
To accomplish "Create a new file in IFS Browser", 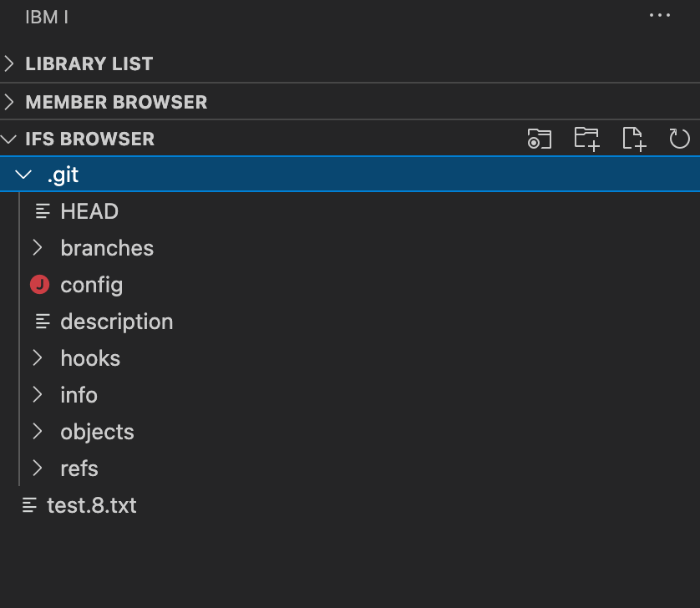I will (634, 139).
